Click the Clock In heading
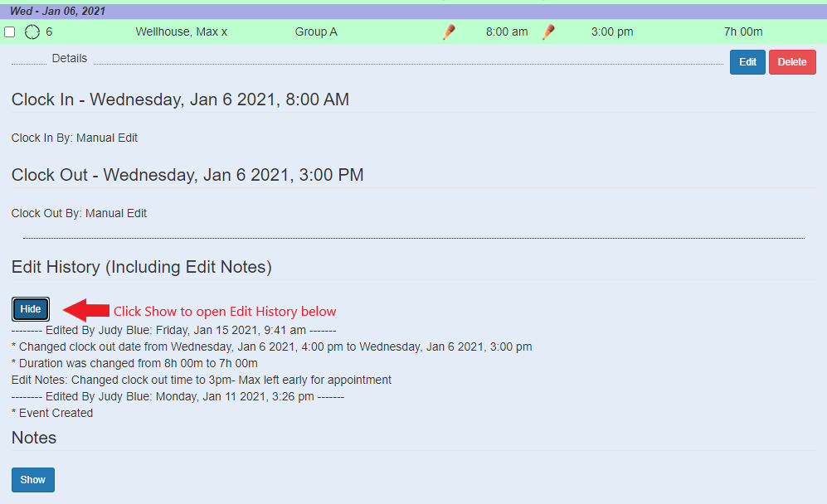 point(179,99)
